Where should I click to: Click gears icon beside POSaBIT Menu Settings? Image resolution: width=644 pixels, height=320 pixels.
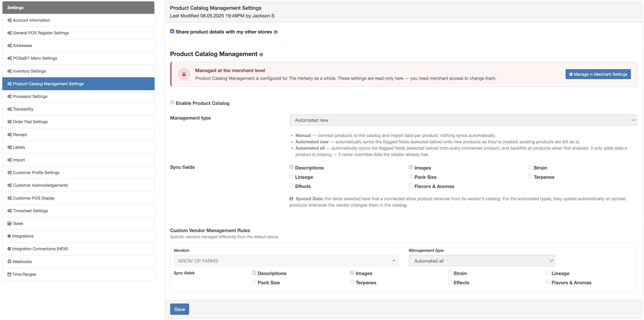coord(9,58)
